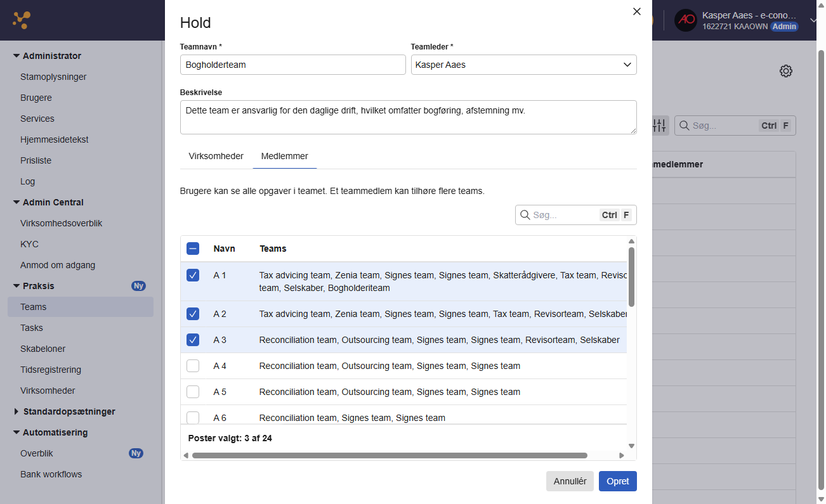
Task: Click the magnifier icon in the background search
Action: pyautogui.click(x=685, y=126)
